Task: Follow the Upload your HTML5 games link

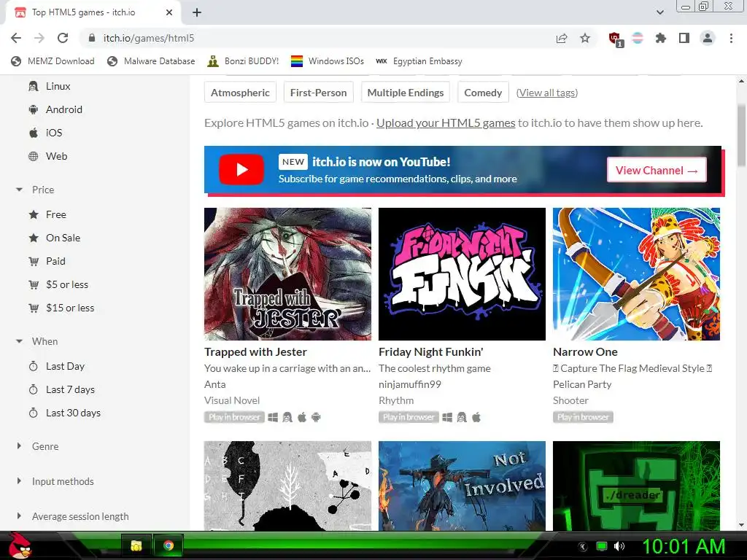Action: click(446, 122)
